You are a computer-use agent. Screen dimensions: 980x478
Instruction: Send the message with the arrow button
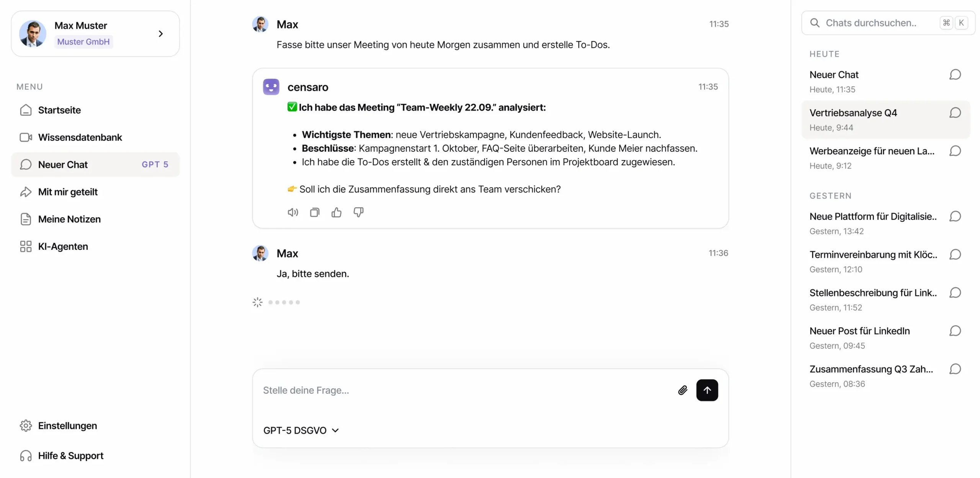(x=707, y=390)
